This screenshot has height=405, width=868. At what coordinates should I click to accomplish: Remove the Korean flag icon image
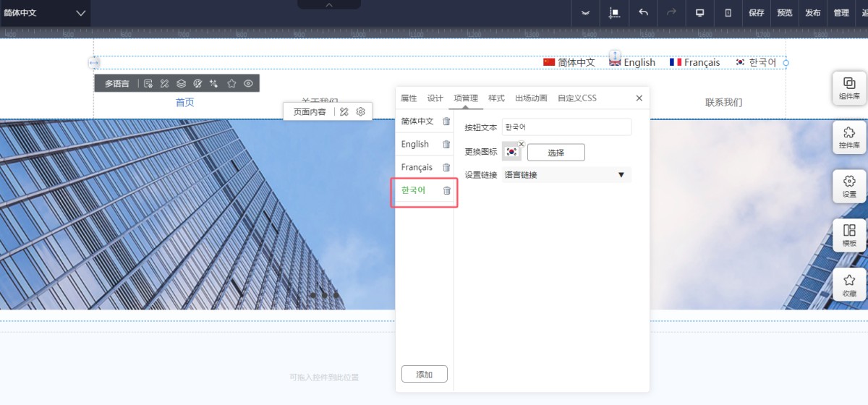(x=522, y=143)
